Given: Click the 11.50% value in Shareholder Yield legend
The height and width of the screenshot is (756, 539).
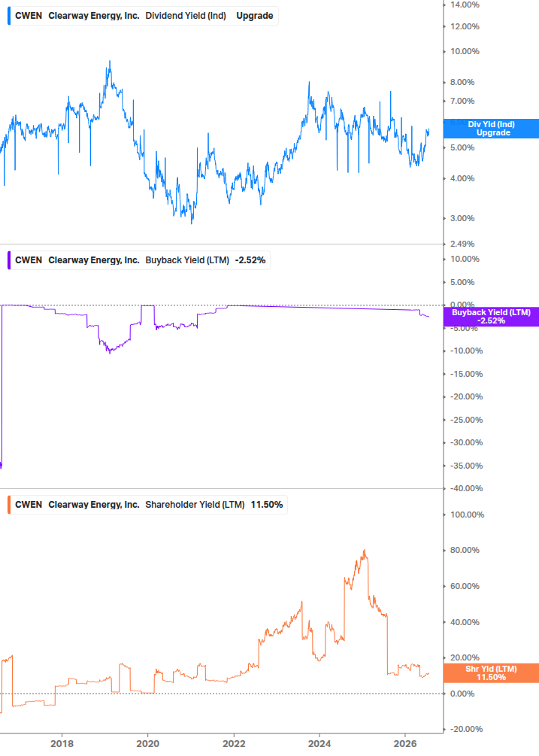Looking at the screenshot, I should (267, 505).
